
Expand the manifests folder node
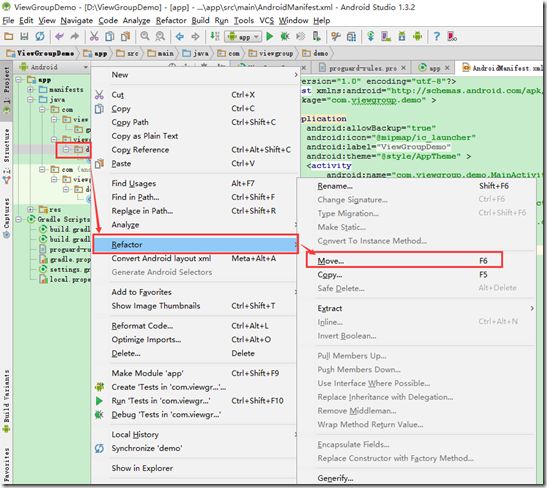tap(31, 90)
